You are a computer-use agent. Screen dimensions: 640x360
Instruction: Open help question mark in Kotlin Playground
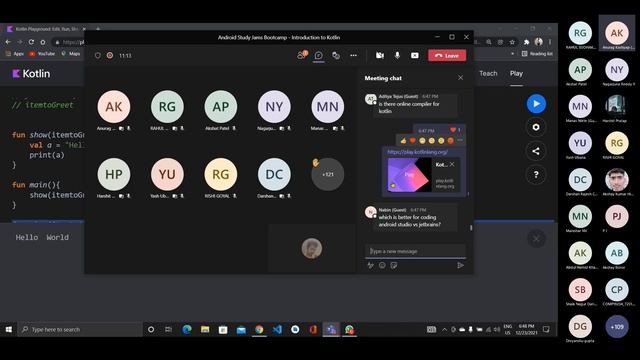[x=536, y=175]
